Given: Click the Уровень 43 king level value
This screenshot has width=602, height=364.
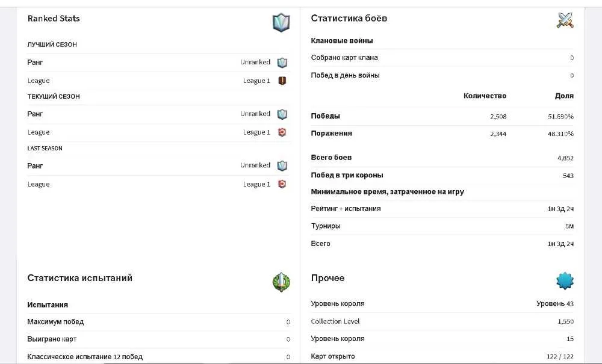Looking at the screenshot, I should pos(555,304).
